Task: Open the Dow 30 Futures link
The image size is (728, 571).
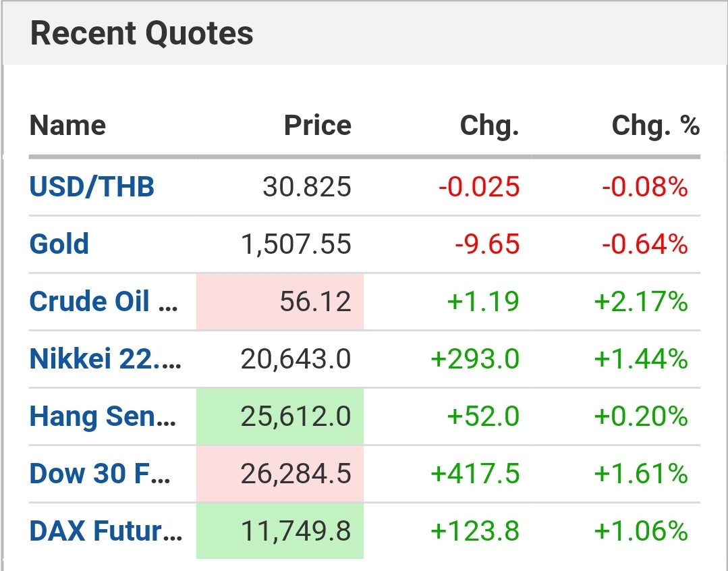Action: [x=100, y=473]
